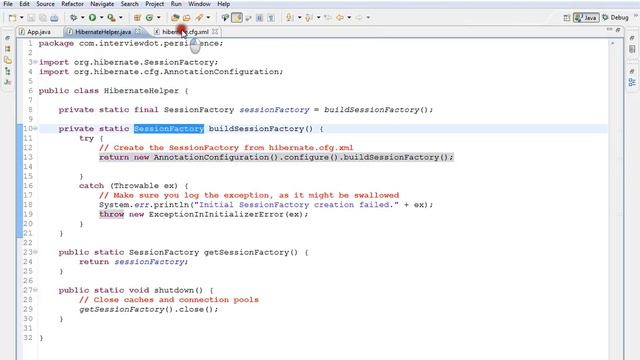Open the Outline view icon in right sidebar
The image size is (640, 360).
pos(632,82)
